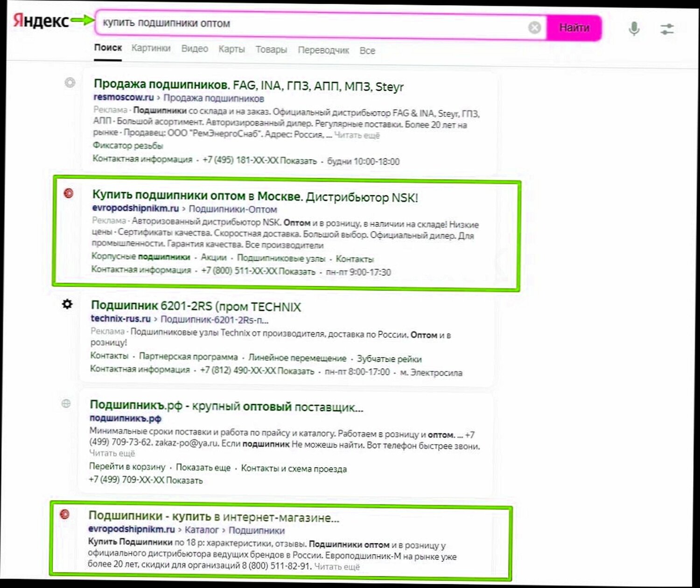Open the Подшипниковые узлы sitelink
This screenshot has height=588, width=700.
[281, 258]
